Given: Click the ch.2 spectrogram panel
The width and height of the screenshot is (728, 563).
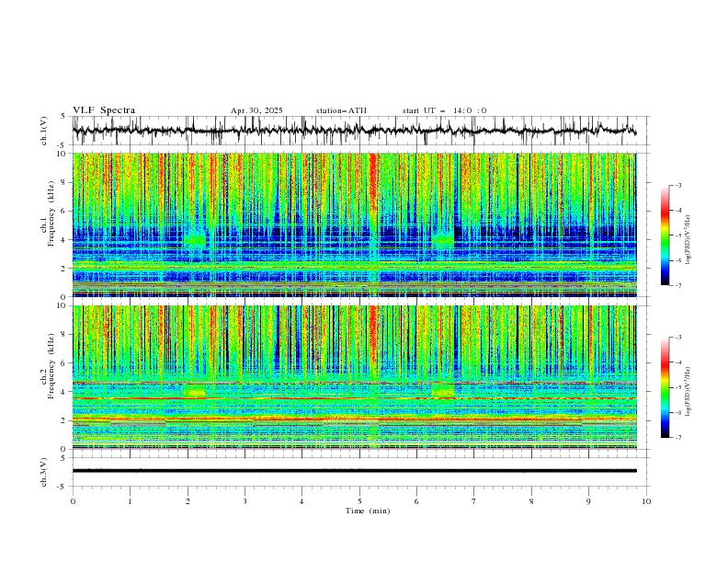Looking at the screenshot, I should 354,377.
